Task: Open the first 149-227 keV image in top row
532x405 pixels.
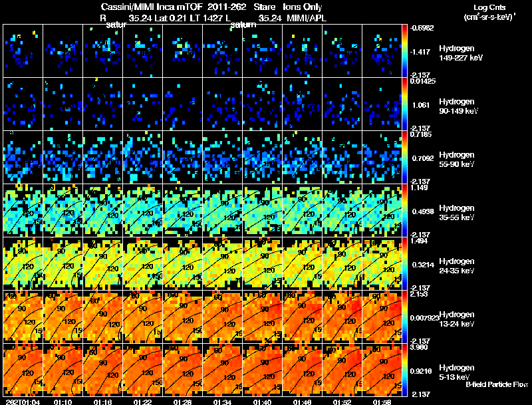Action: click(23, 51)
